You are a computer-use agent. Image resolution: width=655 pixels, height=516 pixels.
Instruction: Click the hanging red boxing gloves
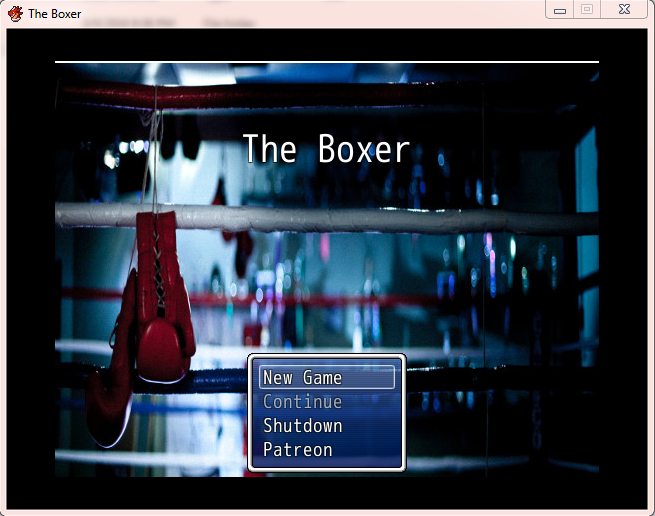coord(160,300)
